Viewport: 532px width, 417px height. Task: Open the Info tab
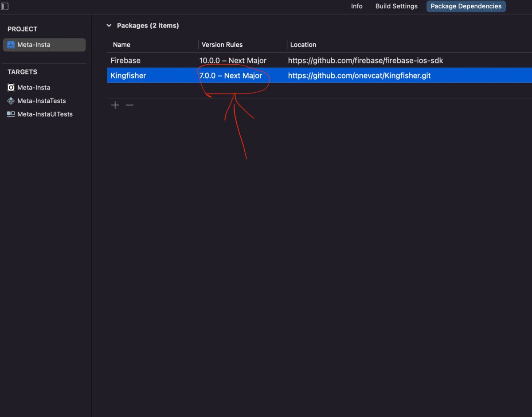click(357, 6)
